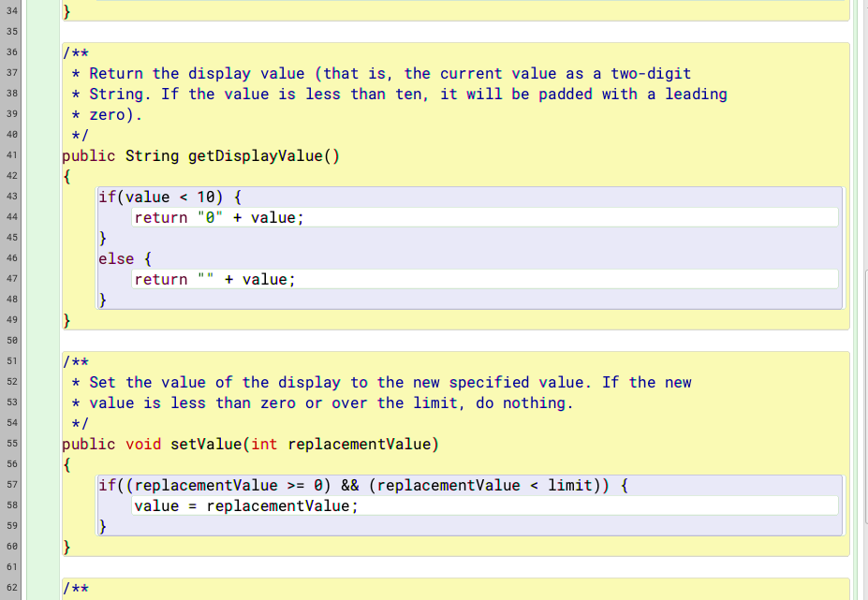Click the Javadoc comment starting 'Set the value'
The width and height of the screenshot is (868, 600).
[281, 382]
